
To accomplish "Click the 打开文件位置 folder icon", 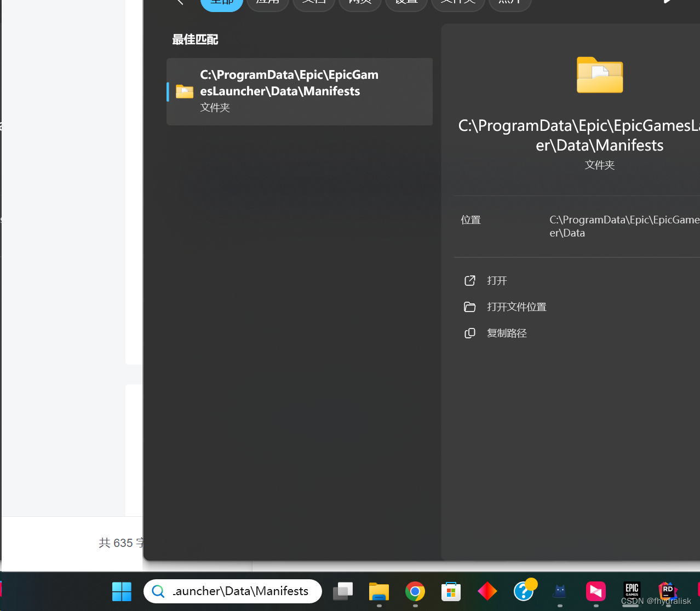I will 470,307.
